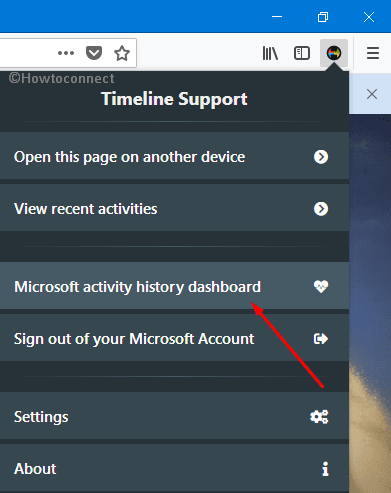Sign out of your Microsoft Account

coord(174,338)
